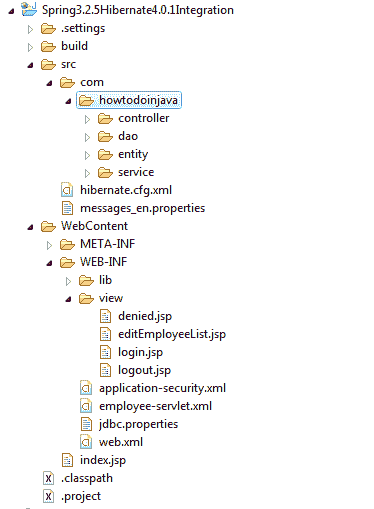Collapse the WebContent folder arrow

click(30, 227)
